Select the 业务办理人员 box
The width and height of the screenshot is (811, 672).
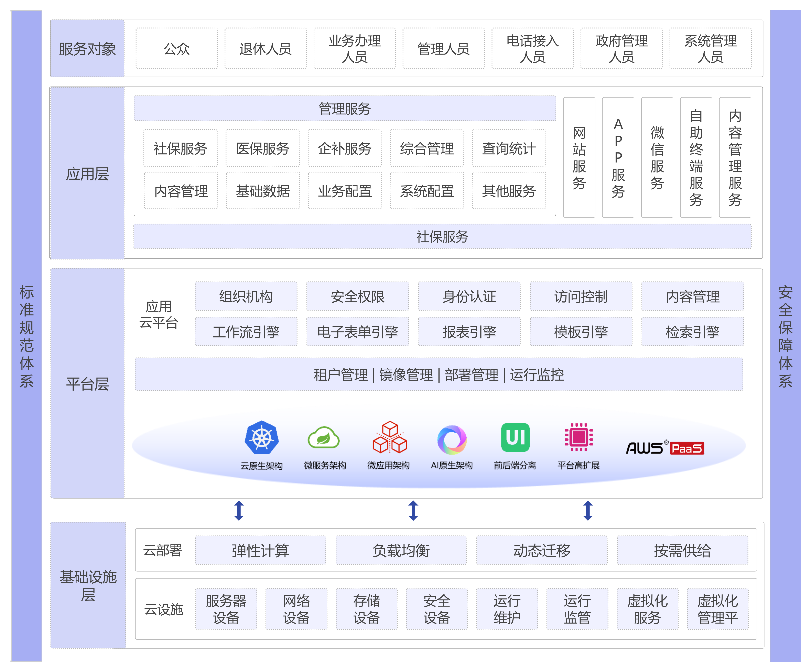click(x=355, y=49)
